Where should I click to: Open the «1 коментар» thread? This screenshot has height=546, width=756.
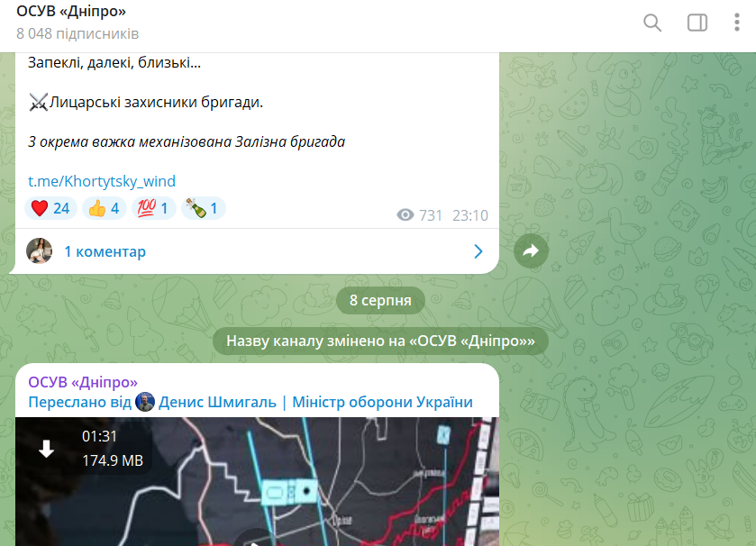[104, 251]
